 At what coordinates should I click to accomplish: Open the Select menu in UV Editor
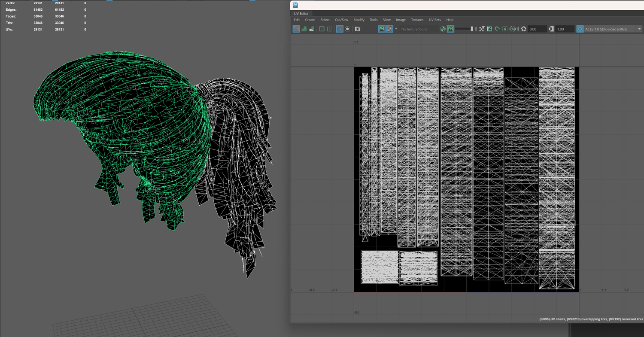(x=325, y=20)
